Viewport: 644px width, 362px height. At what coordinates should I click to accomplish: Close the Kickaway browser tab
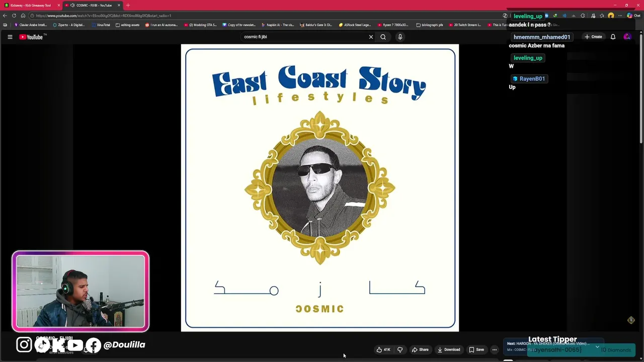coord(58,5)
